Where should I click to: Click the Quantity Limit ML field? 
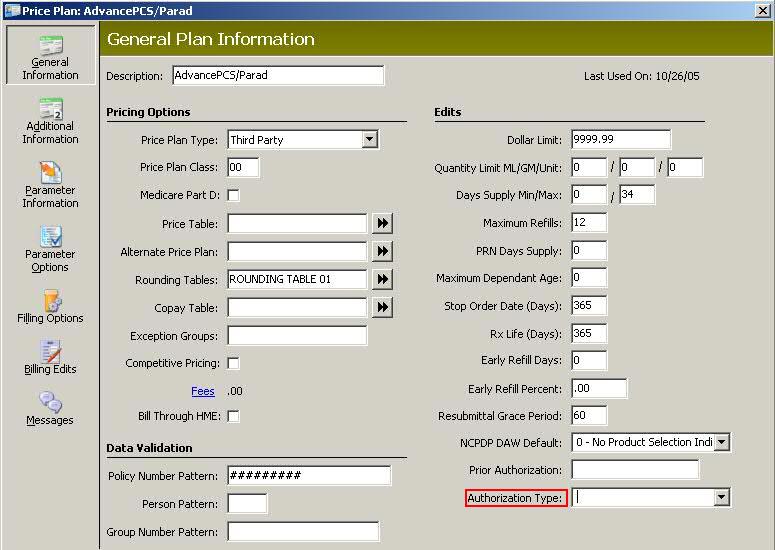(x=589, y=168)
